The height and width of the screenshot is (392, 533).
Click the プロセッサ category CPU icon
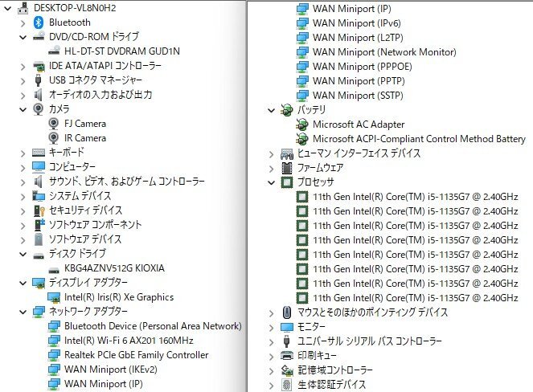tap(287, 182)
